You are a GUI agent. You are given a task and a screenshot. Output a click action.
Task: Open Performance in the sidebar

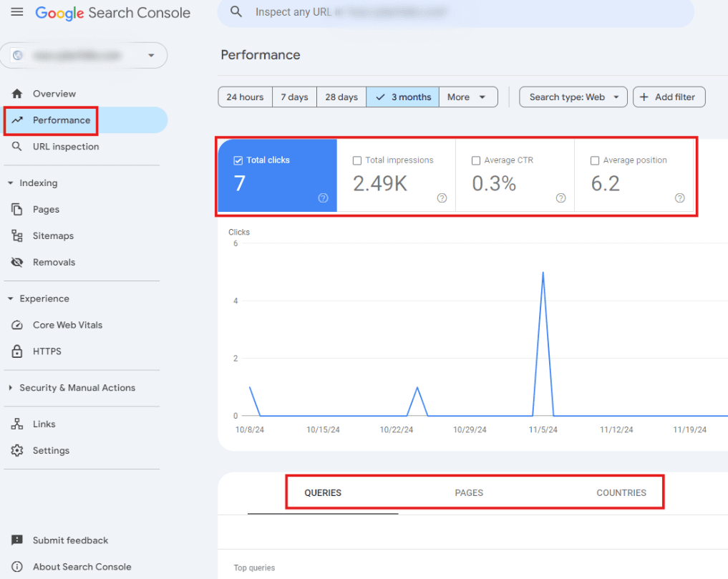point(84,120)
